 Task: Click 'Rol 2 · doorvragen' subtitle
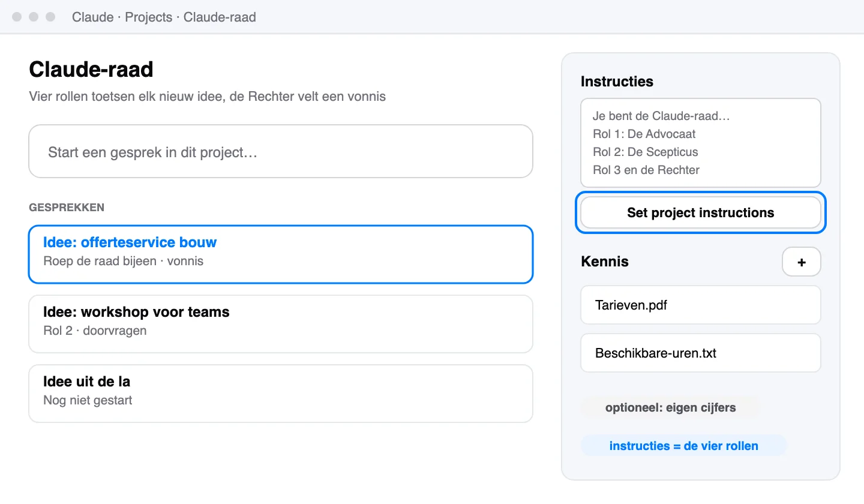tap(95, 331)
